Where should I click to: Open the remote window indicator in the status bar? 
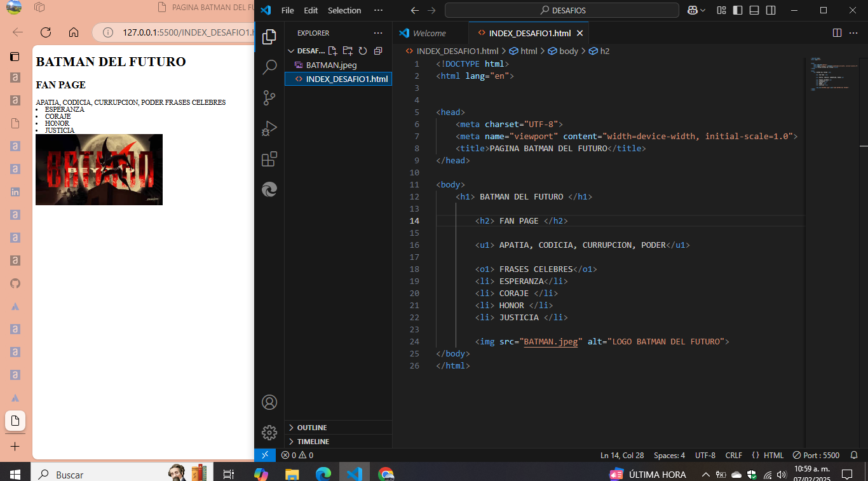pos(265,455)
